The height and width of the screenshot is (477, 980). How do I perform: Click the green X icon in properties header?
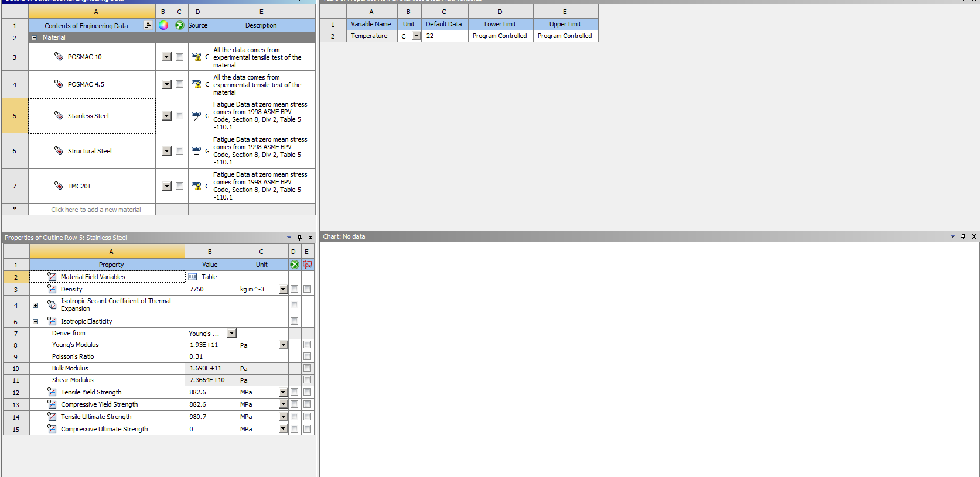tap(295, 265)
